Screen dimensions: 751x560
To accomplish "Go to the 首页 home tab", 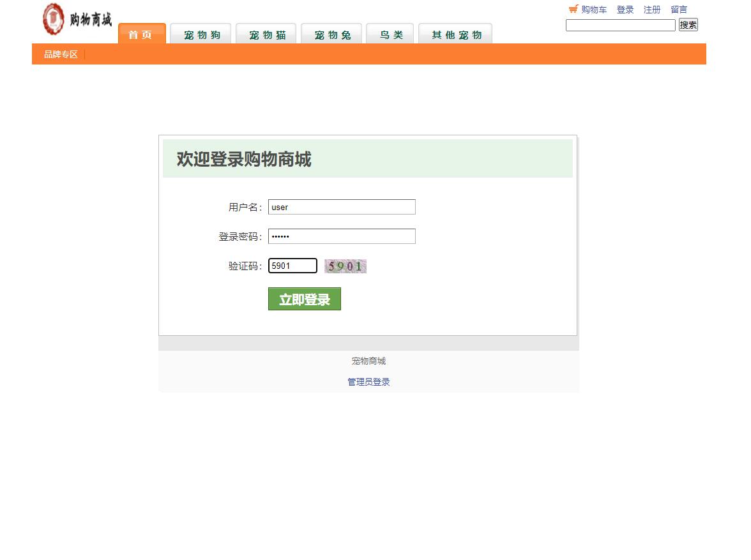I will click(x=141, y=35).
